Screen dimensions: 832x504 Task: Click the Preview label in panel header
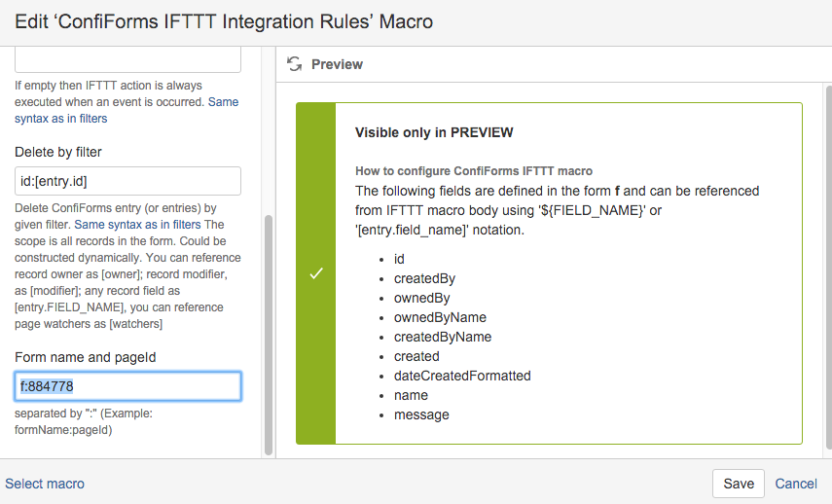pos(337,64)
